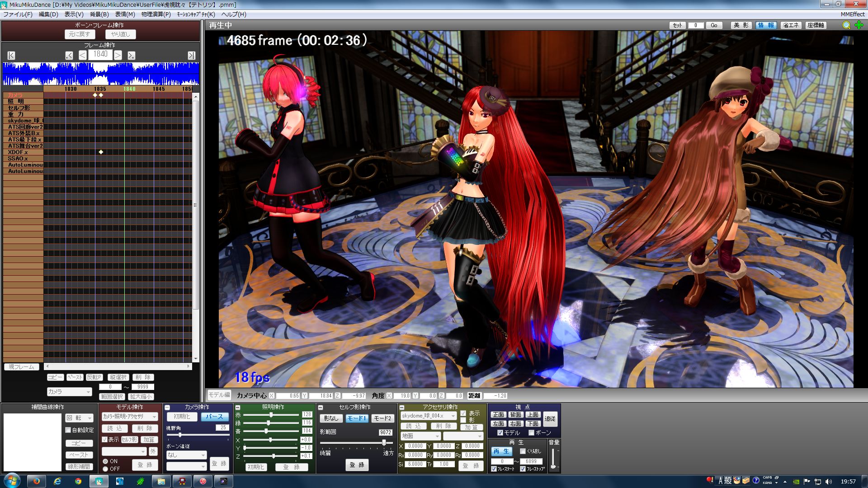The width and height of the screenshot is (868, 488).
Task: Click the Action Center flag tray icon
Action: [x=807, y=482]
